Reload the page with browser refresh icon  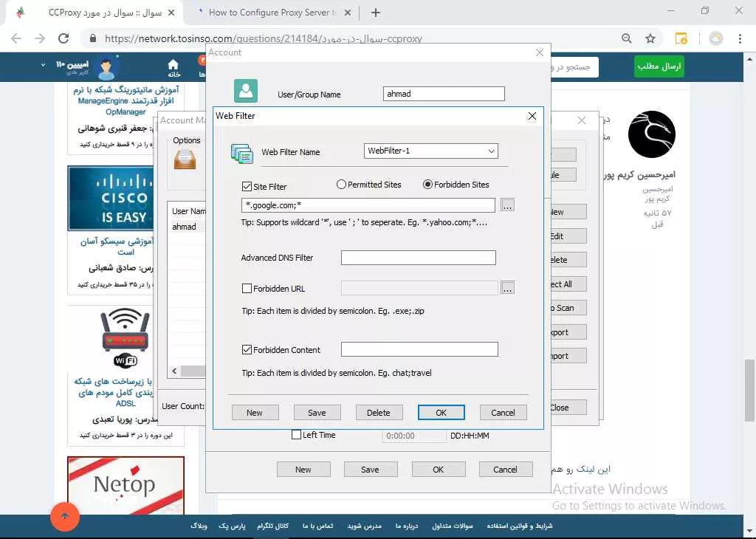click(x=63, y=38)
